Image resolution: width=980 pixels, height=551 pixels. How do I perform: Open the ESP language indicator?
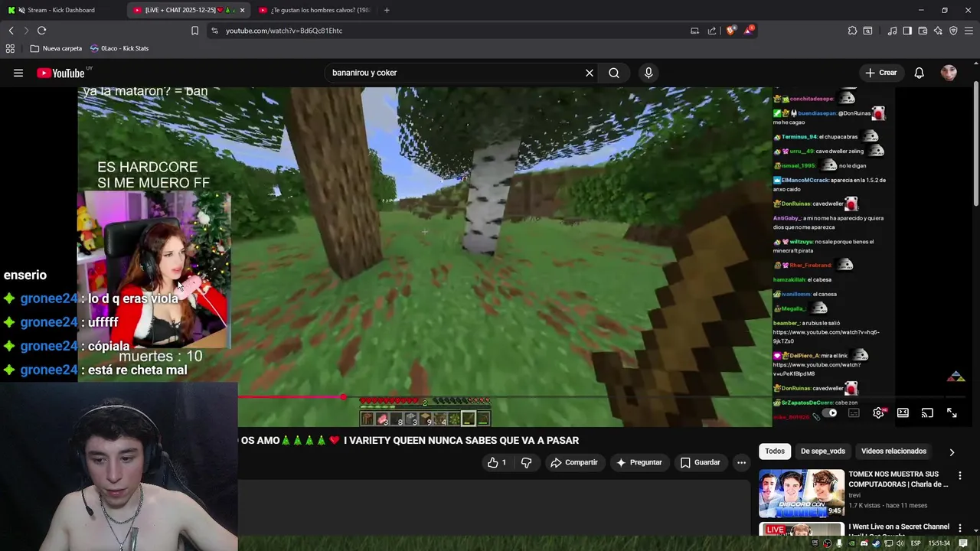[916, 543]
